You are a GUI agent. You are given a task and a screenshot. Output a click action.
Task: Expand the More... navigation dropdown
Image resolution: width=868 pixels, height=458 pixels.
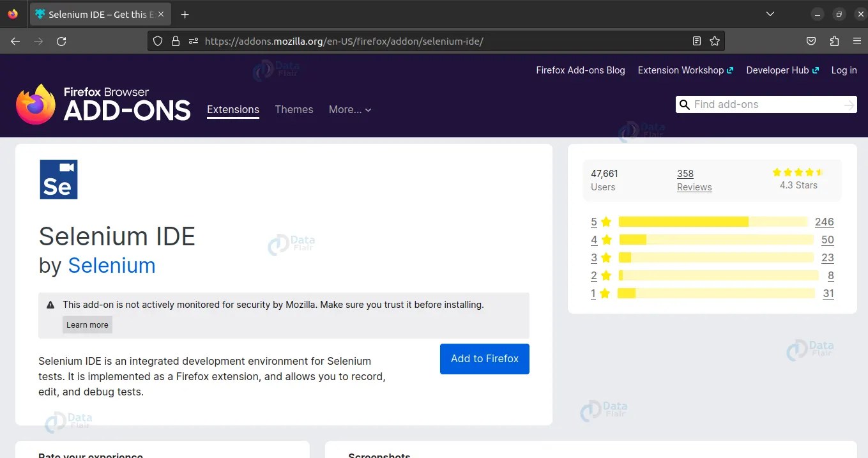click(349, 110)
